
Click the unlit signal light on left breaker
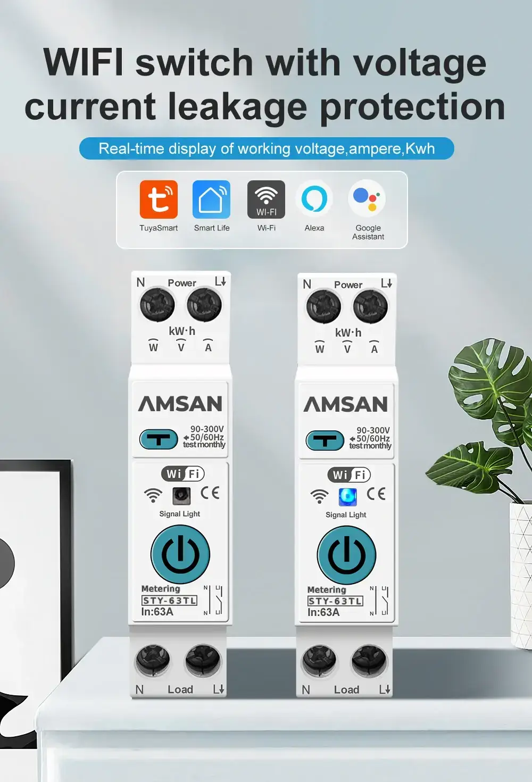181,496
